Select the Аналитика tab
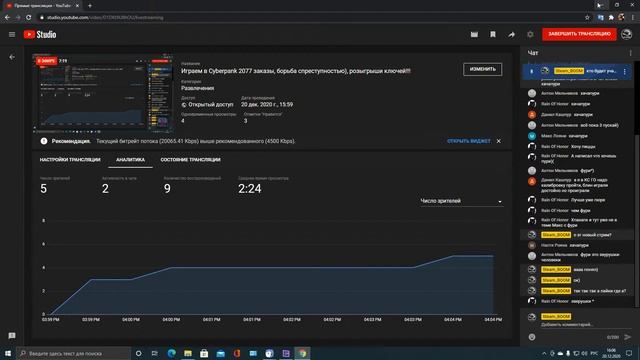The height and width of the screenshot is (360, 640). pos(130,160)
